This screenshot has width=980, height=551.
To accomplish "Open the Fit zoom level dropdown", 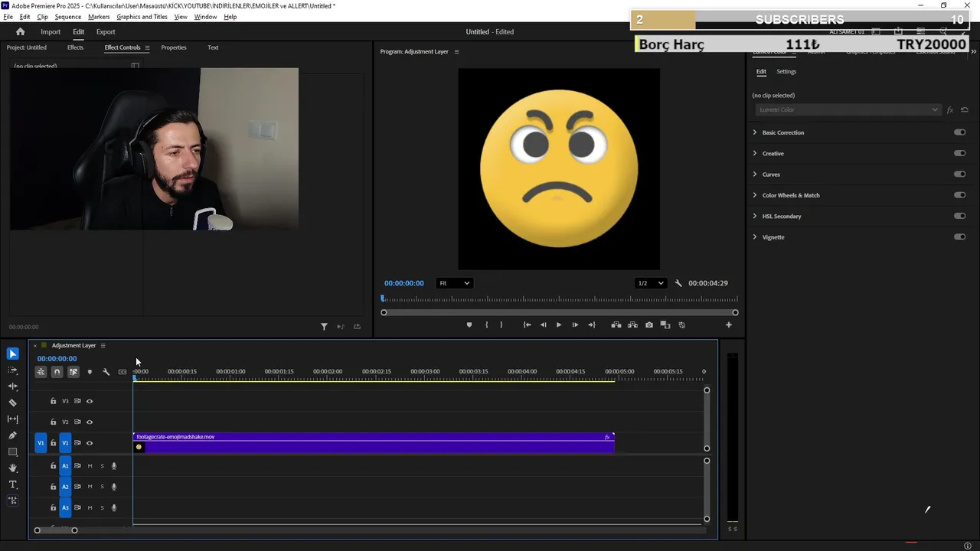I will [x=454, y=283].
